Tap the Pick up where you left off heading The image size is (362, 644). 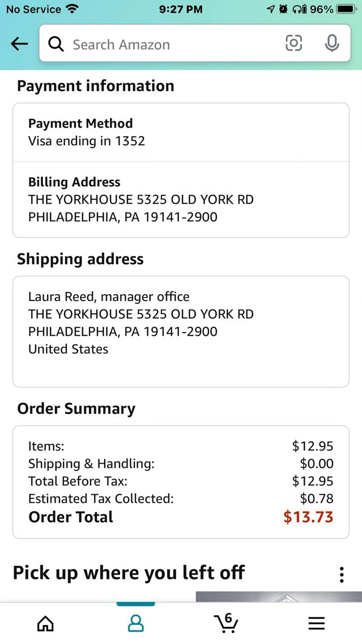pyautogui.click(x=129, y=573)
